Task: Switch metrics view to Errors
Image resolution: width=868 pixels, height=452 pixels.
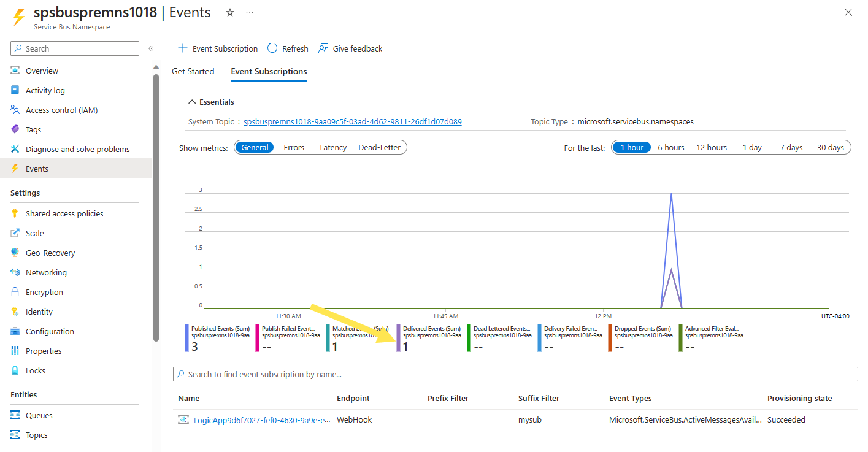Action: coord(294,147)
